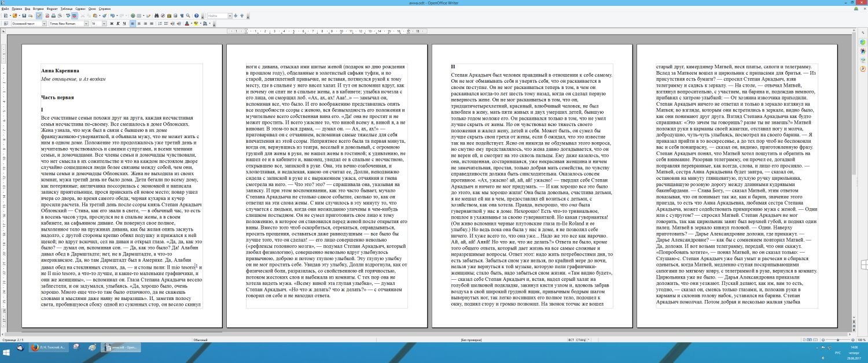Expand the Times New Roman font dropdown
Screen dimensions: 868x363
86,24
